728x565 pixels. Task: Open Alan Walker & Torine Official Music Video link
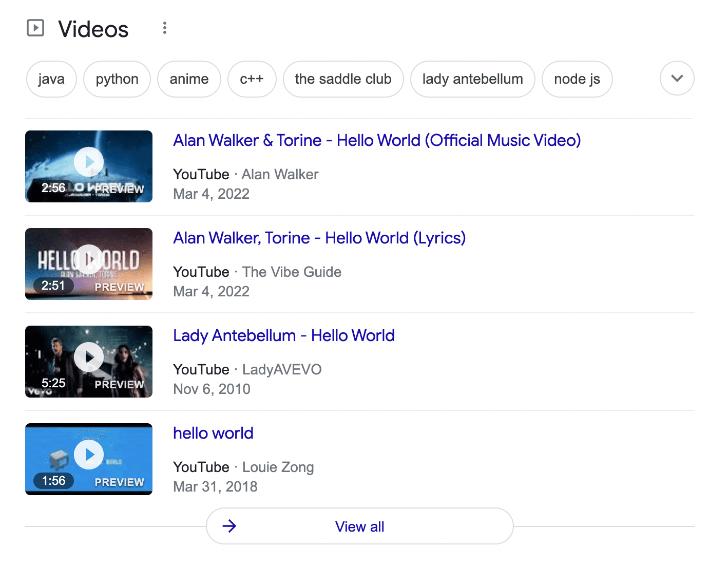tap(377, 140)
